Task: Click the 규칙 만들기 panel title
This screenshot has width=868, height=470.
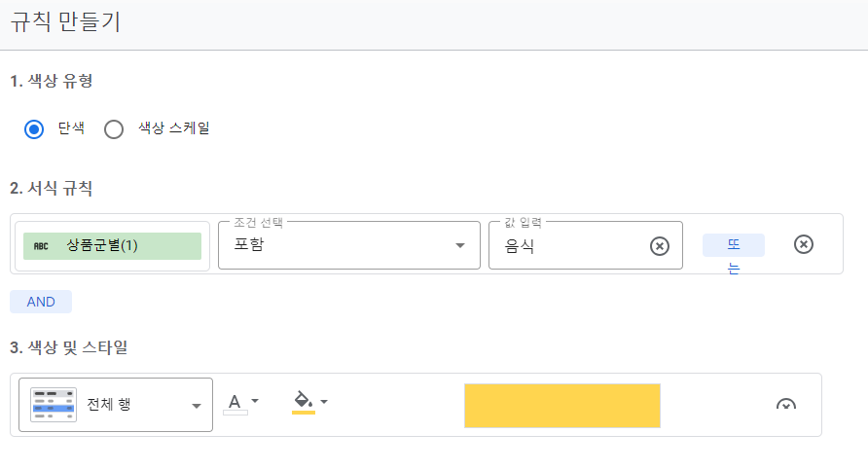Action: point(66,22)
